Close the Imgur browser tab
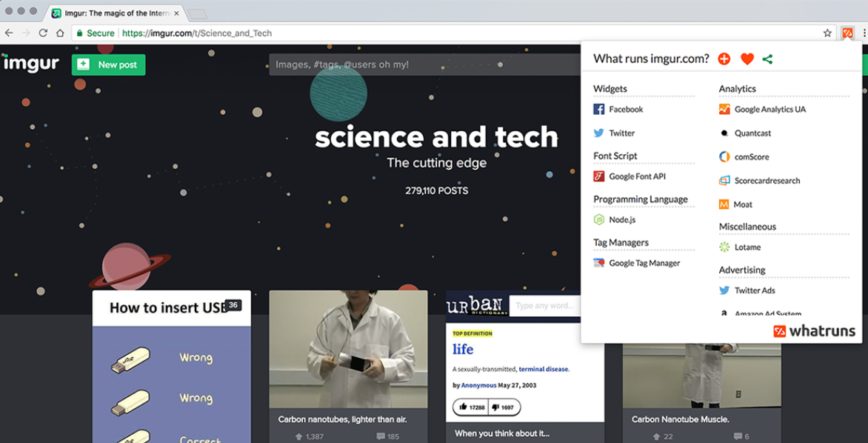The height and width of the screenshot is (443, 868). point(176,13)
